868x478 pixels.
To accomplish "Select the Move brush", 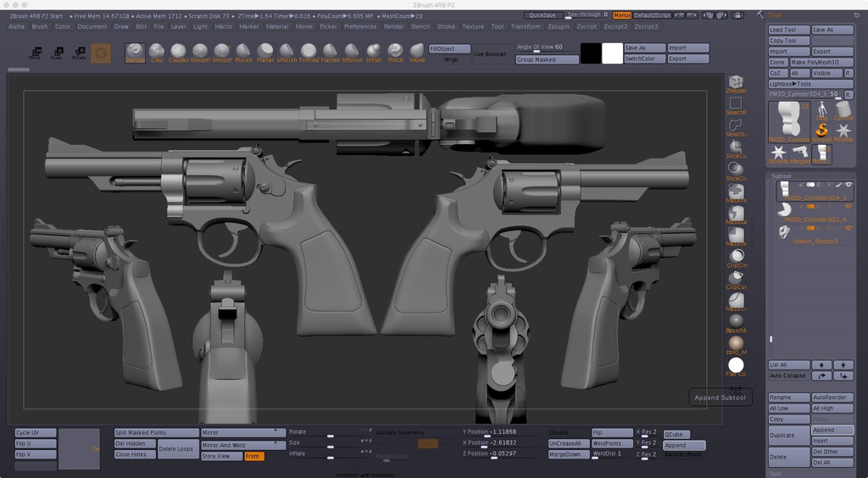I will (417, 53).
